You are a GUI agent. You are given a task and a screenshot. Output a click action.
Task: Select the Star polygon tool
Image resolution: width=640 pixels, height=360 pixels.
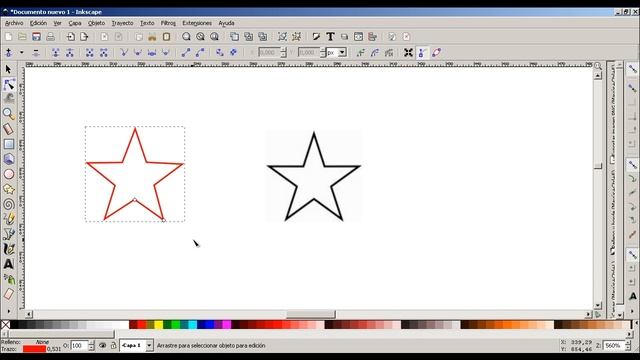click(9, 189)
